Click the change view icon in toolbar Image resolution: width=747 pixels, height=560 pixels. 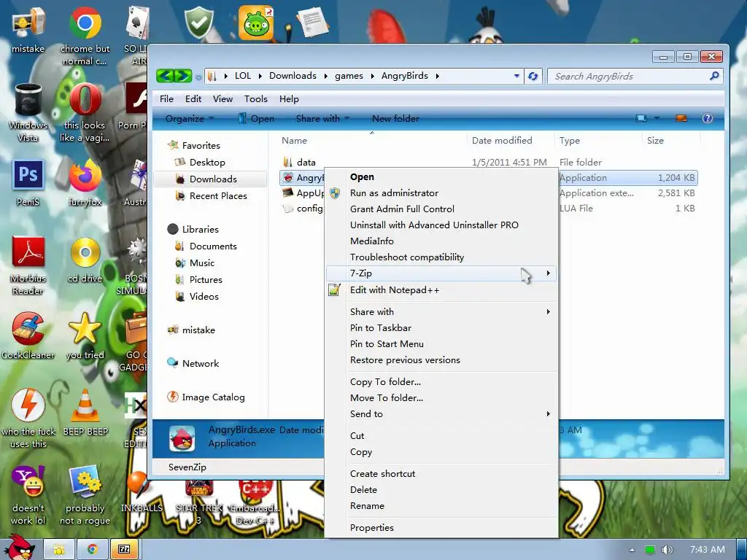tap(641, 118)
